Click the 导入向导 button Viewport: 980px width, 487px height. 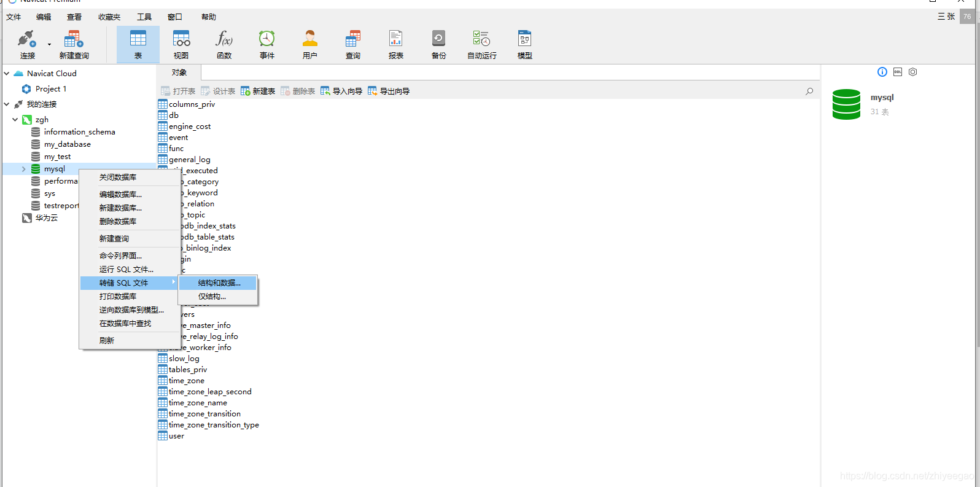pyautogui.click(x=341, y=91)
